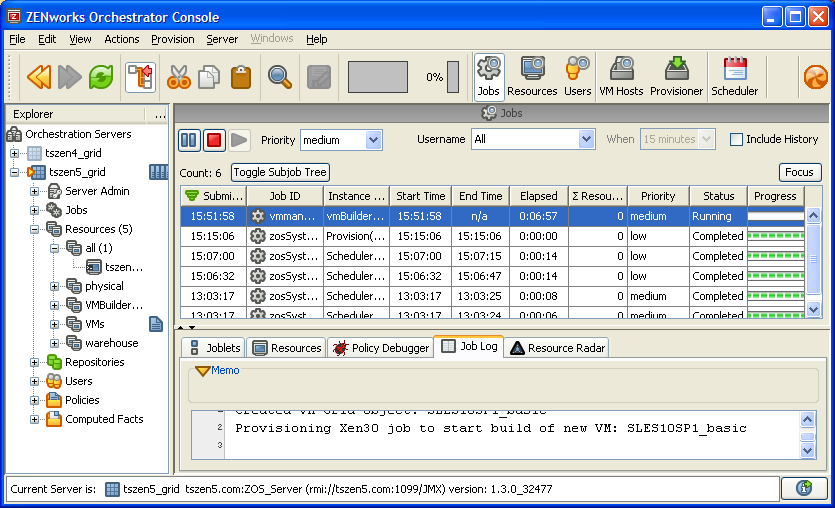
Task: Open the Resources monitor view
Action: [x=532, y=77]
